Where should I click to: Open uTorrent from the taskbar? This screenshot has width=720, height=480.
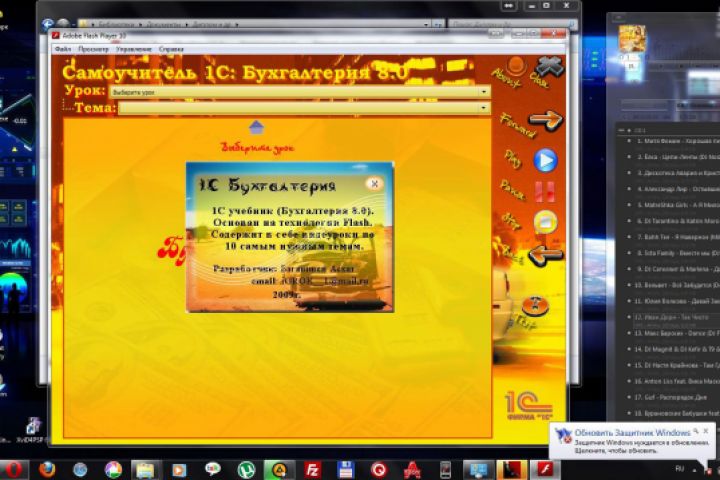pyautogui.click(x=246, y=470)
